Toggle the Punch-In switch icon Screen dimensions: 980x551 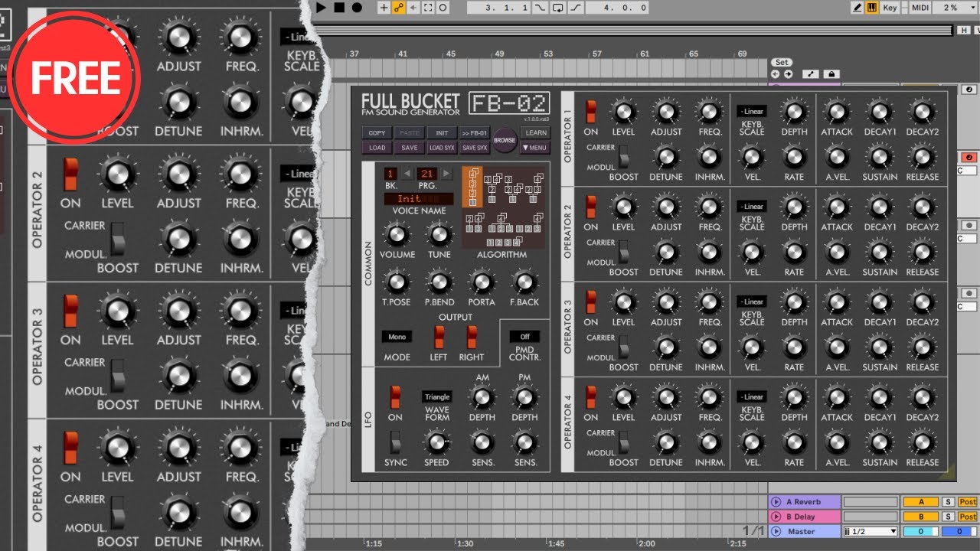pos(542,8)
